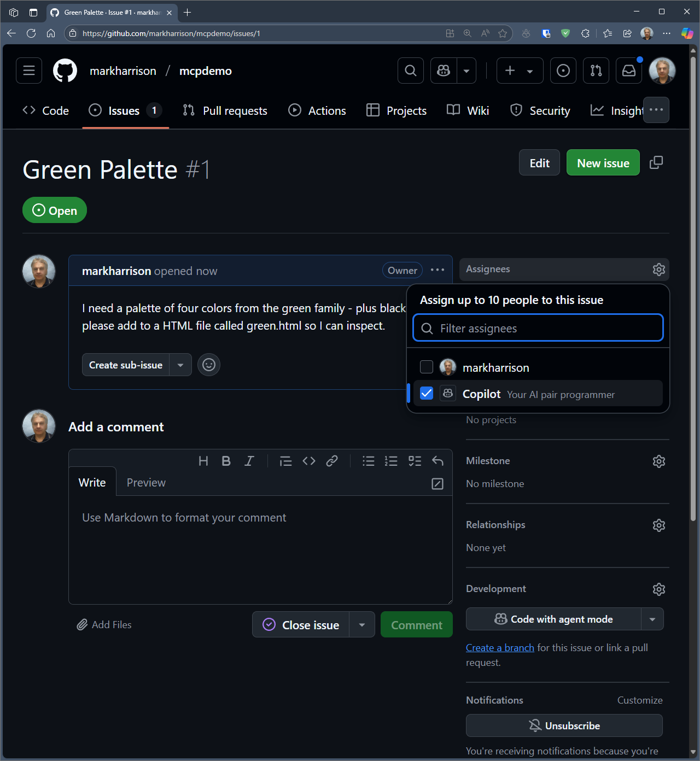Image resolution: width=700 pixels, height=761 pixels.
Task: Click the Close issue button
Action: click(x=301, y=624)
